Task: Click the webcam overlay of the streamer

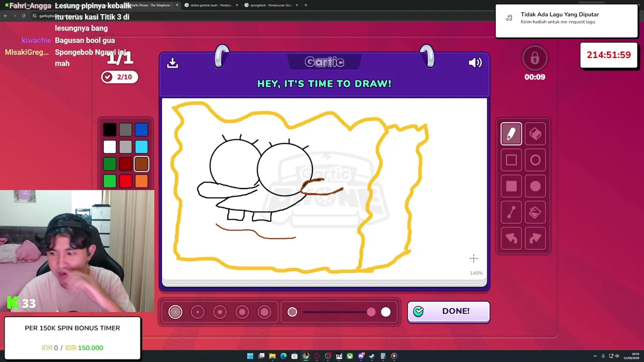Action: click(77, 251)
